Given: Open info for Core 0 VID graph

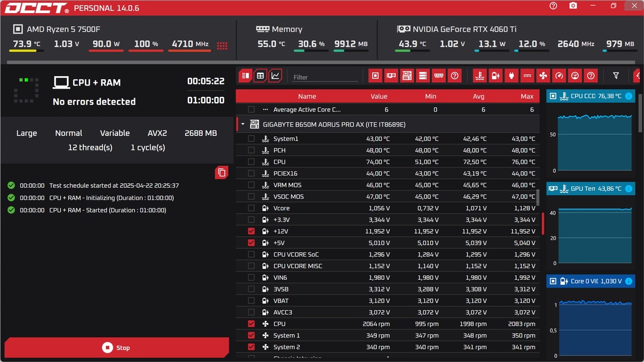Looking at the screenshot, I should tap(629, 281).
